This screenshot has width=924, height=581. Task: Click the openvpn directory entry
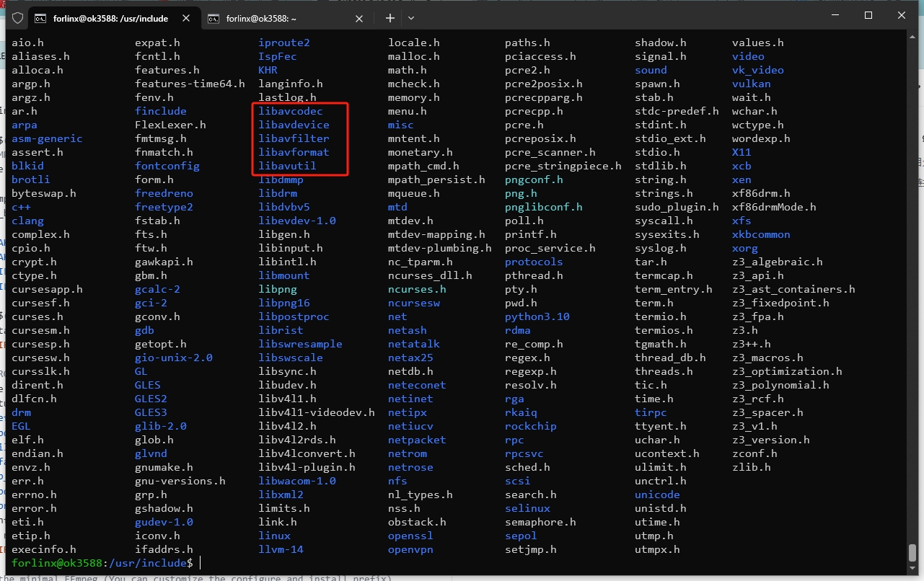point(410,549)
